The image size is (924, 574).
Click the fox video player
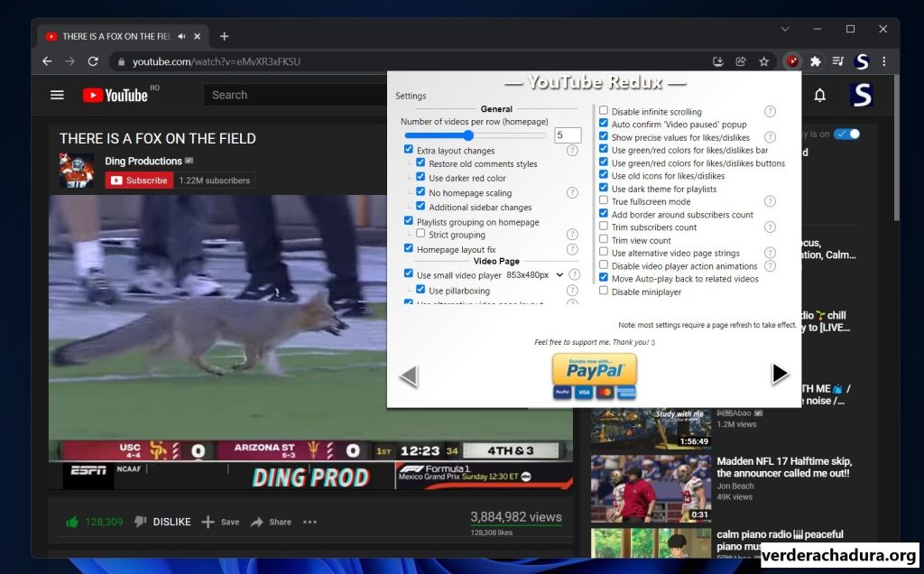[x=310, y=344]
